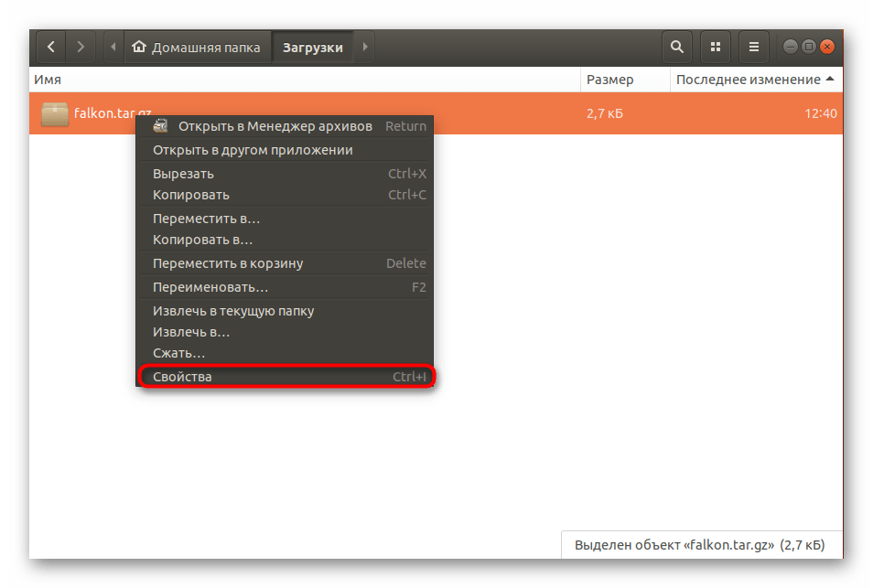Go to Домашняя папка in path bar

pyautogui.click(x=197, y=48)
